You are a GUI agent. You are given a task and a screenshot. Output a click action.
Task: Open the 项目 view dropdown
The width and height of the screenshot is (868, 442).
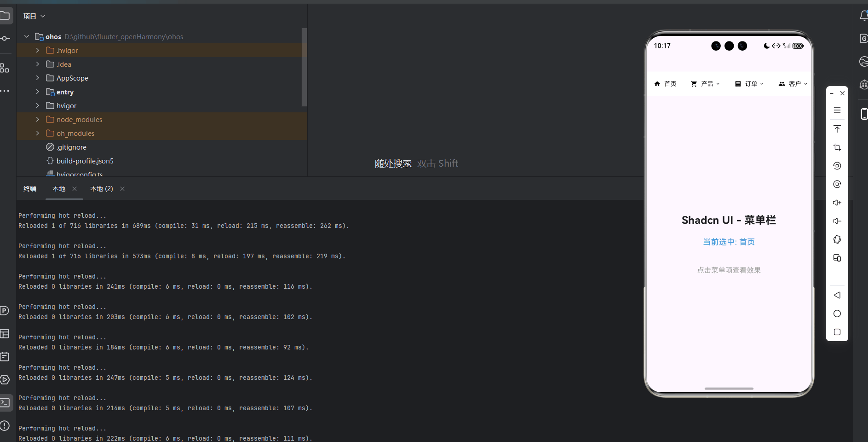click(x=34, y=16)
